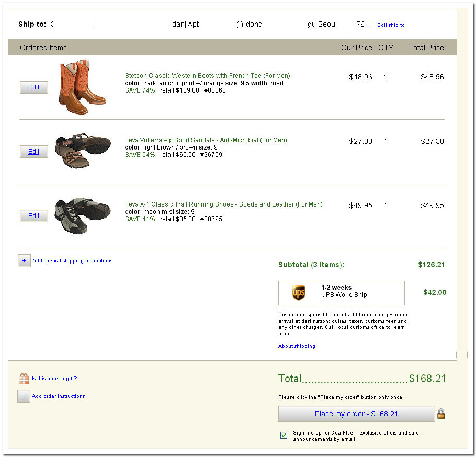Open the Edit ship to link

coord(391,25)
